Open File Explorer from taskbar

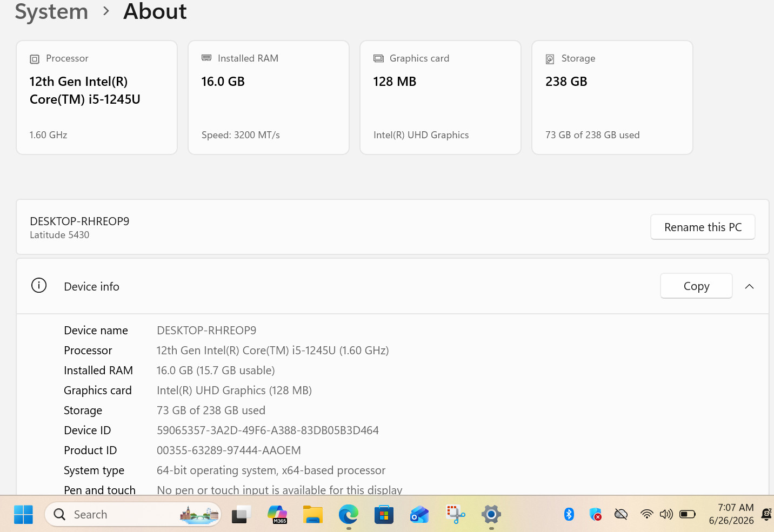point(313,514)
